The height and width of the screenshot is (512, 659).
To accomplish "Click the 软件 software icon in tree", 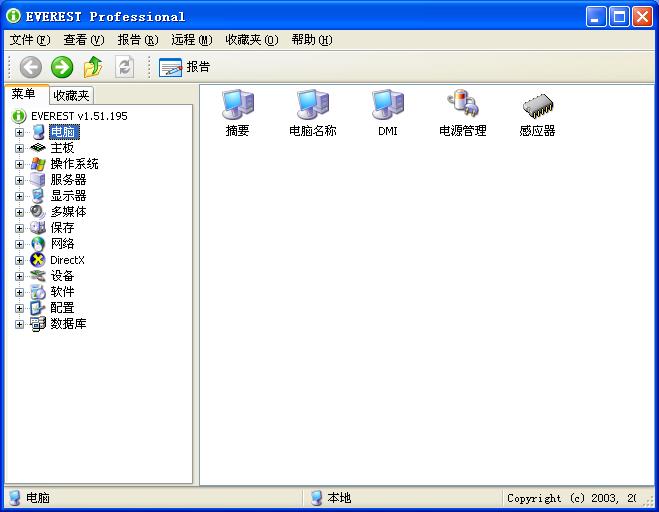I will tap(38, 292).
